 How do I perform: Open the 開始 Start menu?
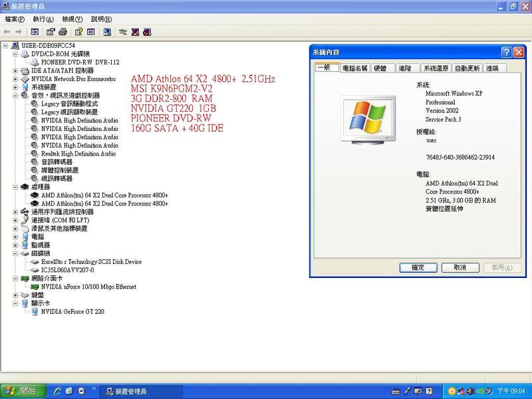(x=23, y=391)
